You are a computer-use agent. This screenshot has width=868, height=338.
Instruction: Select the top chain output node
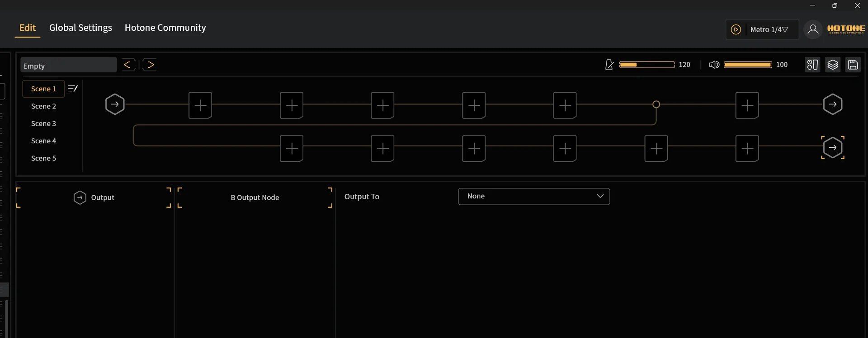click(833, 104)
